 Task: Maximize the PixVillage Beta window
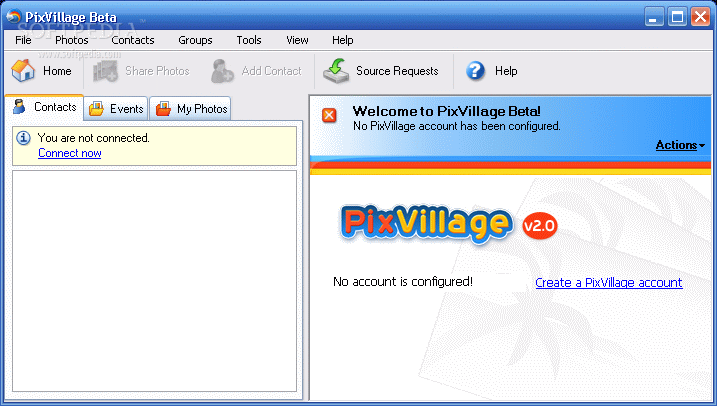677,17
